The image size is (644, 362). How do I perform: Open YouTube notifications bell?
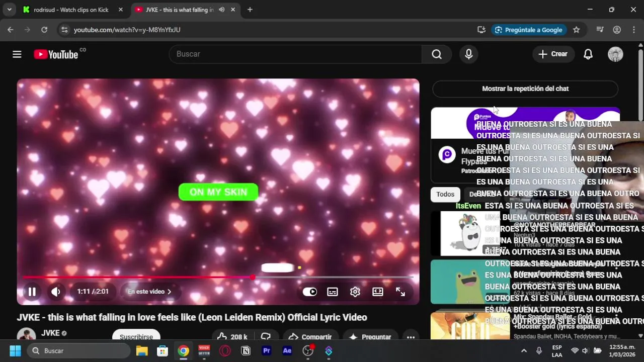click(x=588, y=54)
